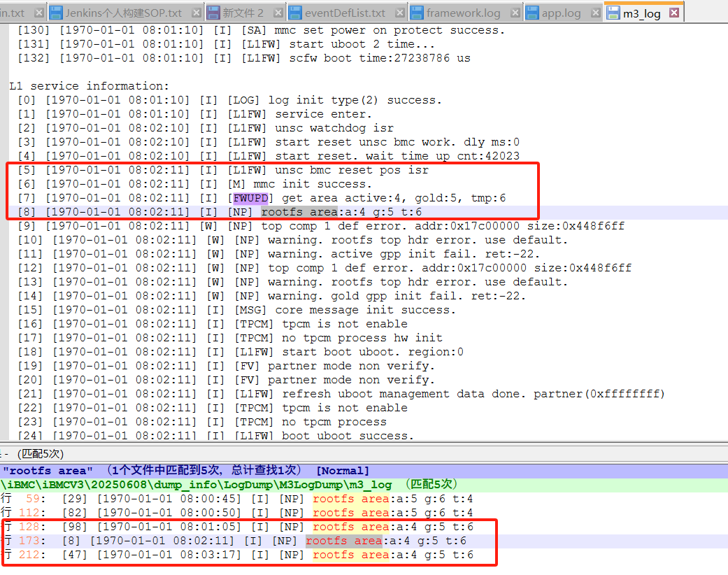Viewport: 728px width, 575px height.
Task: Click the highlighted FWUPD text in line 7
Action: (250, 198)
